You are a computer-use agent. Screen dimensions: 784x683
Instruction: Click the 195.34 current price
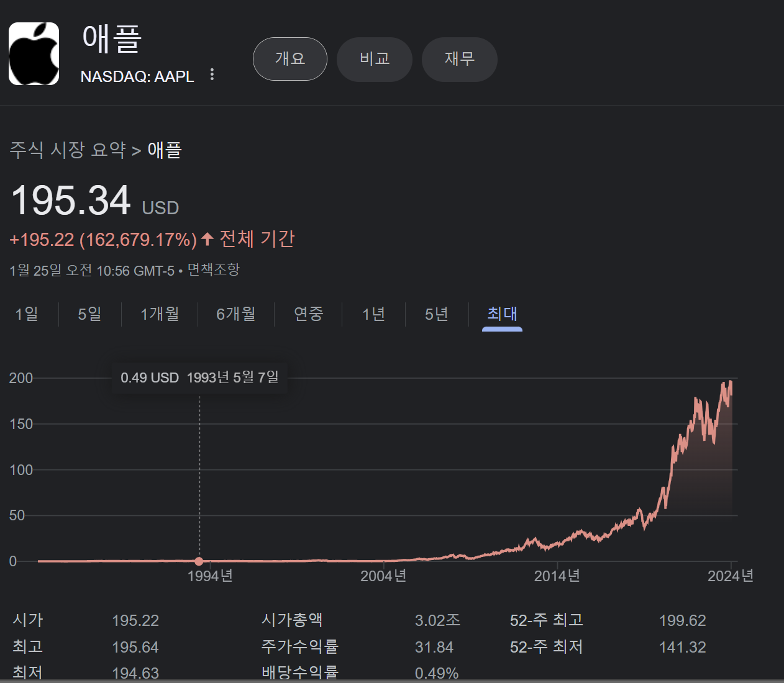tap(71, 201)
